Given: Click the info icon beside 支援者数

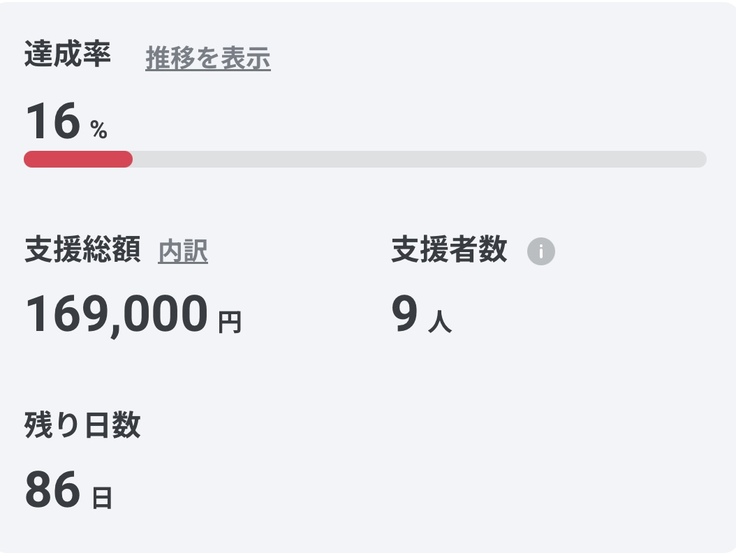Looking at the screenshot, I should (x=541, y=251).
